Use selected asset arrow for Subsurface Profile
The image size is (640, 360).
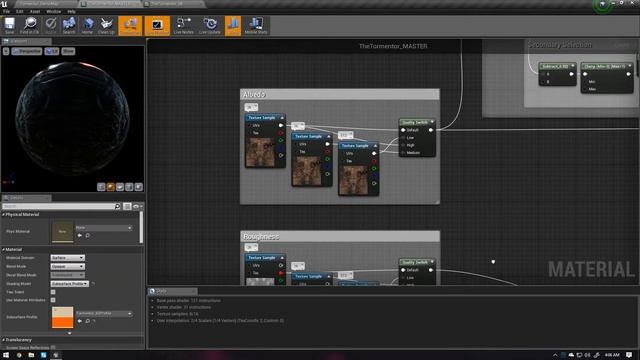coord(80,321)
